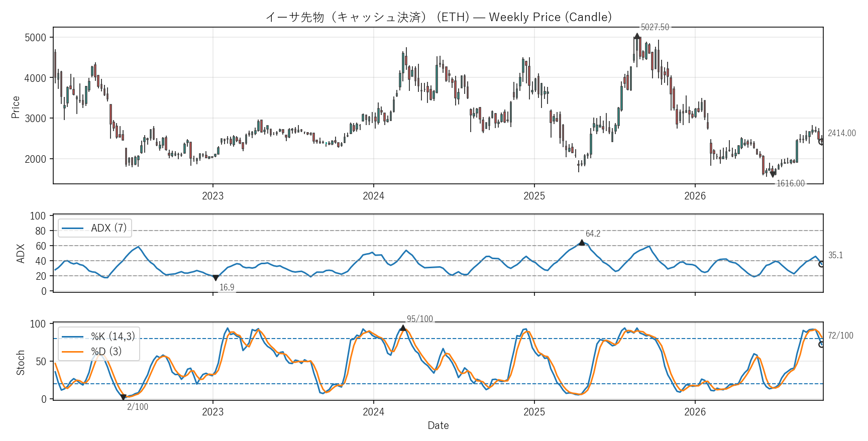Select the 2000 tick on the Price axis
The height and width of the screenshot is (441, 868).
(x=36, y=159)
